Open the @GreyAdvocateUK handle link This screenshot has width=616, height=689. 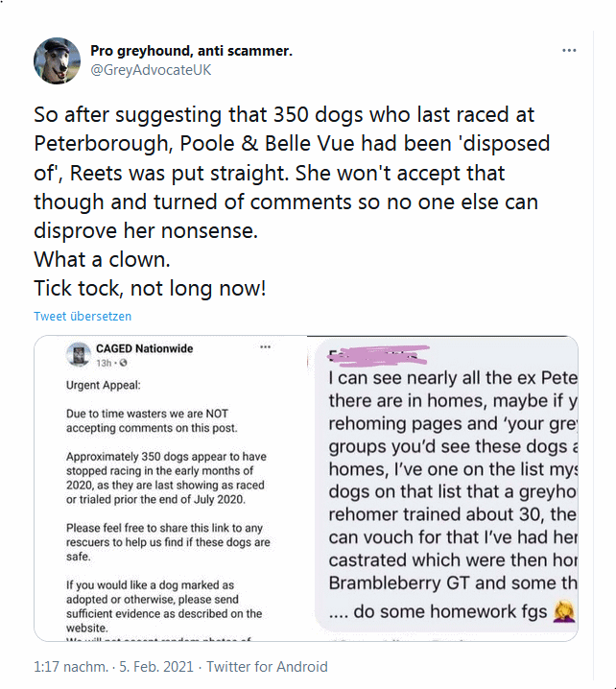click(x=151, y=70)
